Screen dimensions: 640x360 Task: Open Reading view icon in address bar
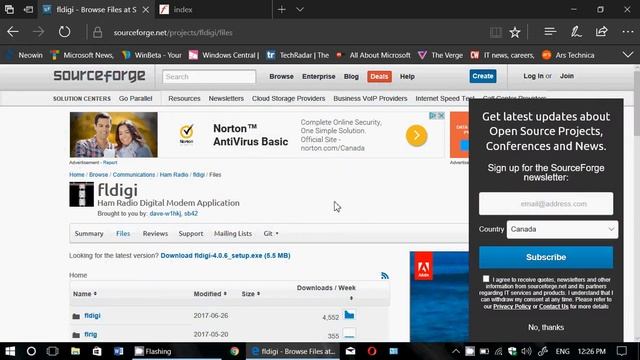(x=496, y=32)
